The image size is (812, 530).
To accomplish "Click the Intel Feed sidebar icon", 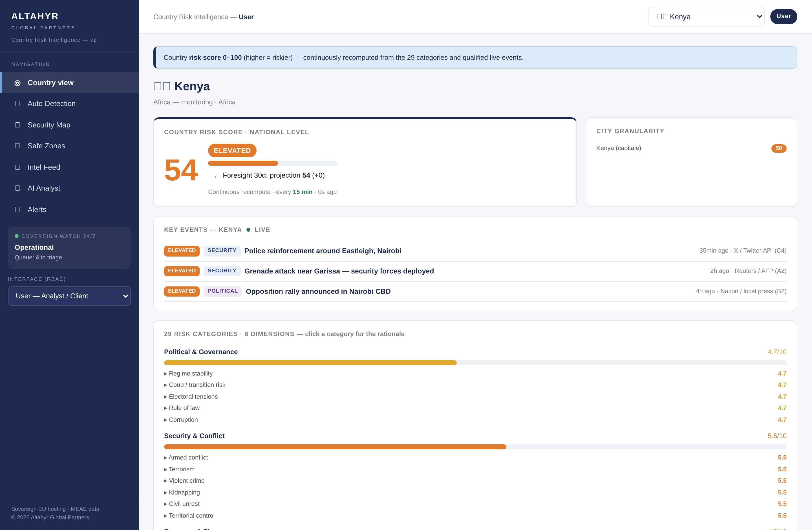I will pyautogui.click(x=17, y=167).
